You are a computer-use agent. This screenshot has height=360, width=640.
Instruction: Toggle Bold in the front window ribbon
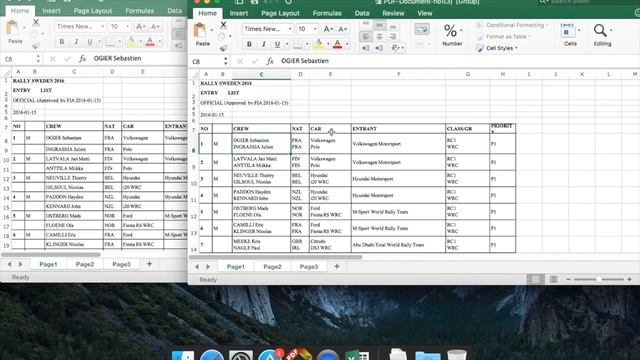point(249,44)
